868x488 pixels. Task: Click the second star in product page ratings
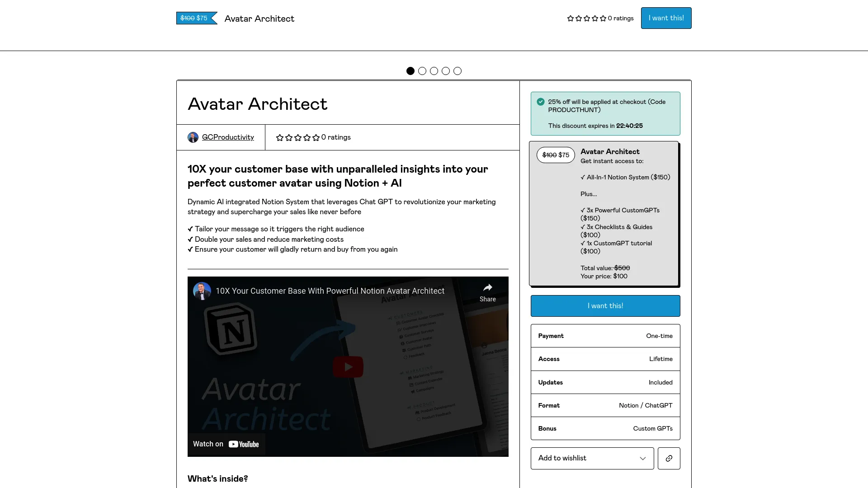coord(288,137)
